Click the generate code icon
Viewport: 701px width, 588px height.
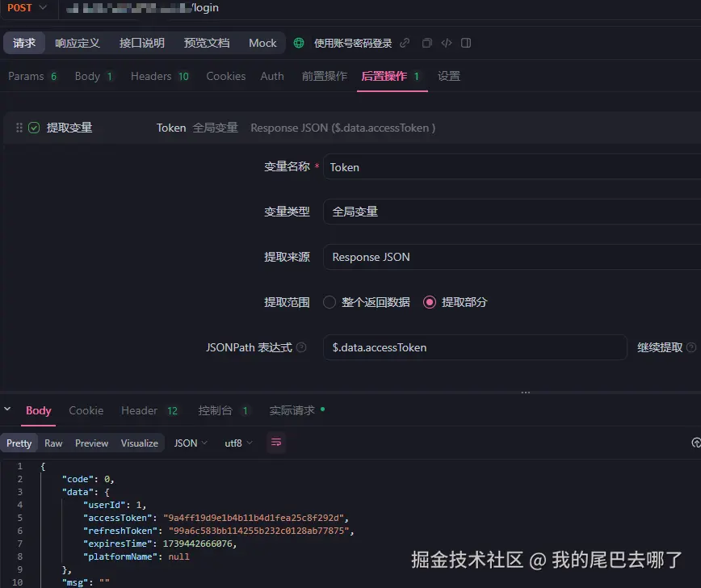[446, 43]
